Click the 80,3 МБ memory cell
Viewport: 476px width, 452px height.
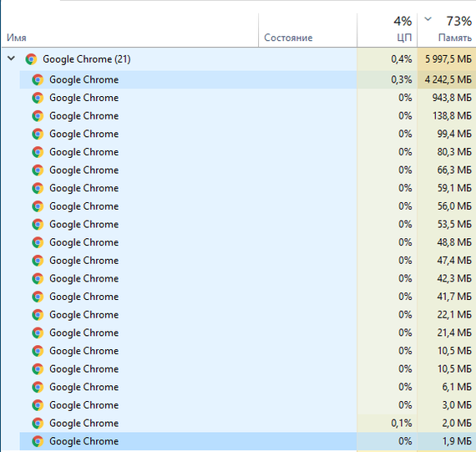(447, 152)
